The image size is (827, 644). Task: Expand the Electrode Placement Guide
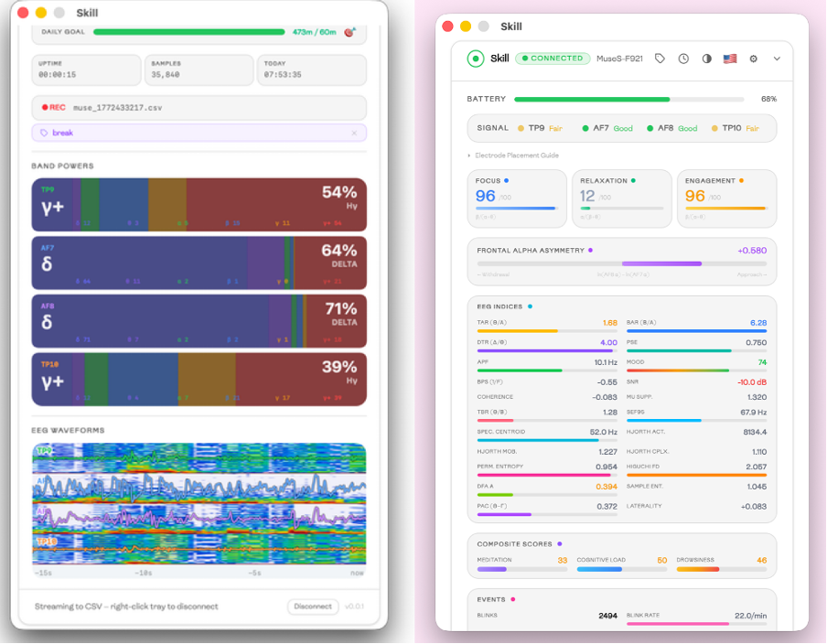point(514,156)
